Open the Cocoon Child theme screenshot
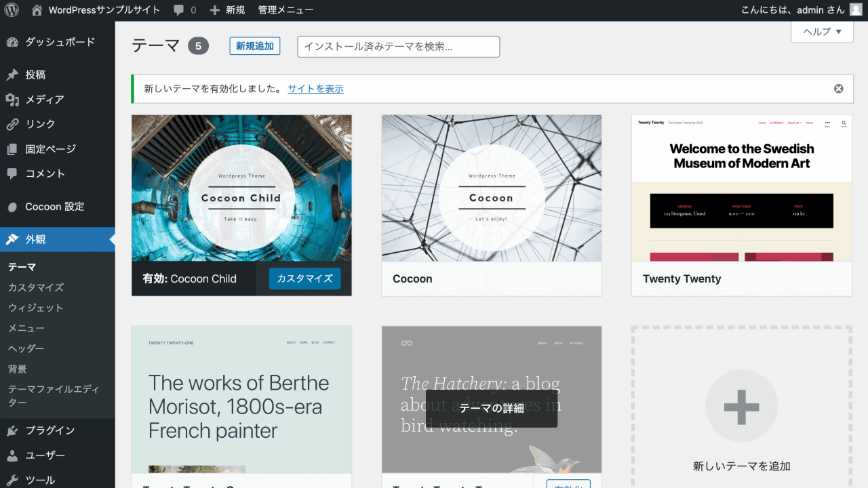 point(241,188)
